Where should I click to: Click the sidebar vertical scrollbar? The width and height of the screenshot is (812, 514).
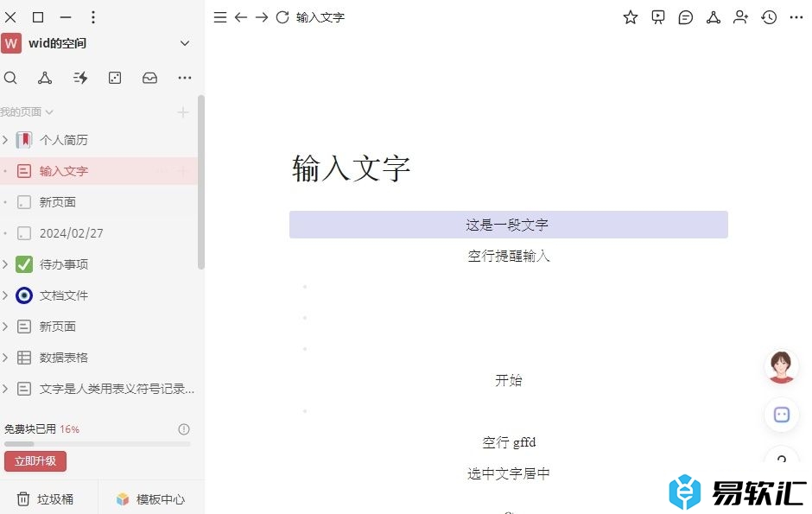201,181
